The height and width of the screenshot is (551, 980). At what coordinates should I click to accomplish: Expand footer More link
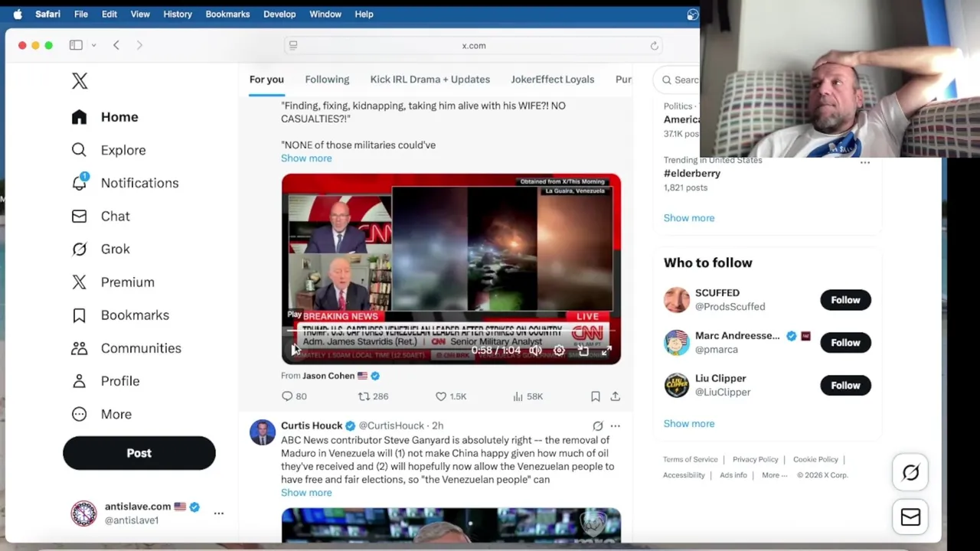(x=774, y=475)
